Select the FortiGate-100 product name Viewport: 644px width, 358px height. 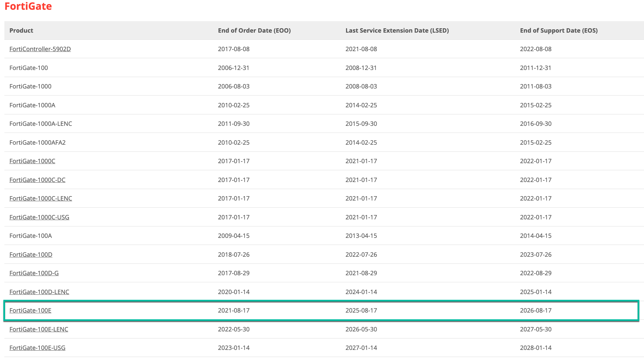coord(29,68)
